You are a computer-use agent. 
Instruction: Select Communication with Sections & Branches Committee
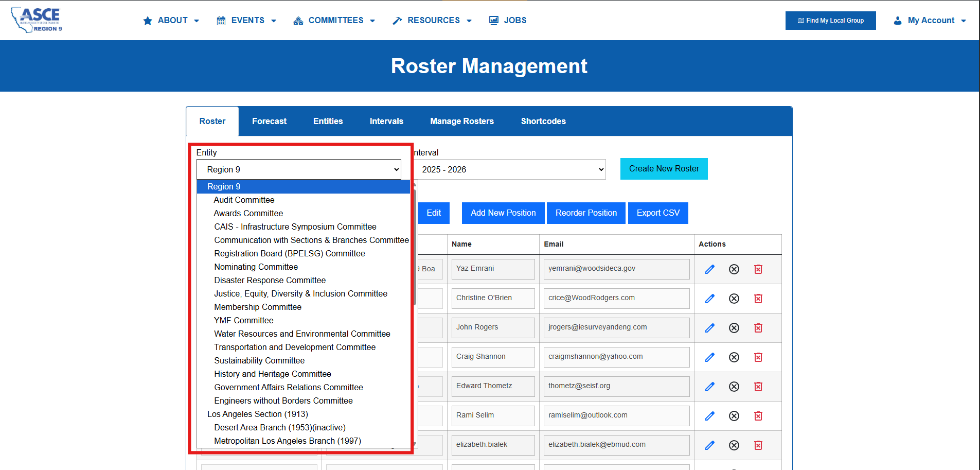(x=304, y=240)
